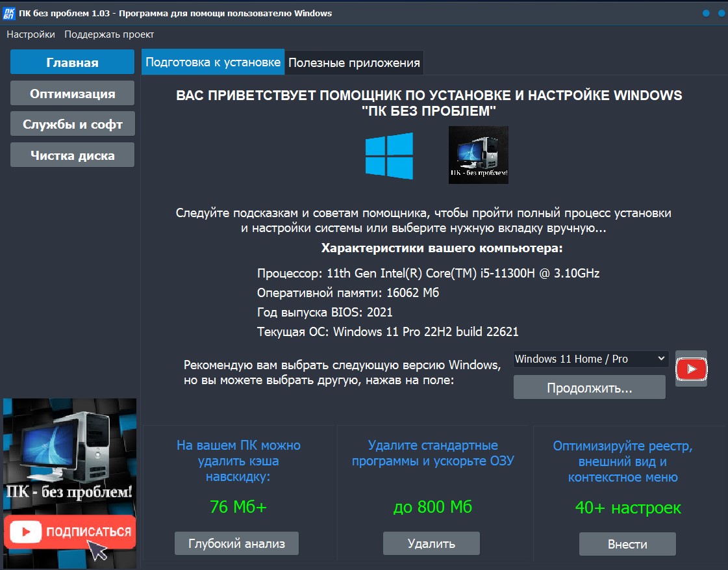Switch to Подготовка к установке tab
This screenshot has width=728, height=570.
[x=212, y=62]
